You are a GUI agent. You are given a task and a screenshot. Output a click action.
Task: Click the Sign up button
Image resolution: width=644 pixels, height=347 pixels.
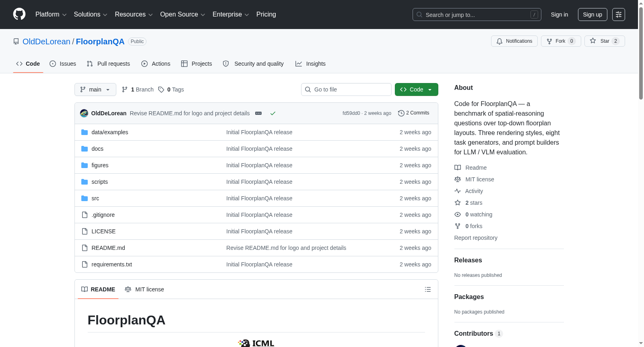592,15
